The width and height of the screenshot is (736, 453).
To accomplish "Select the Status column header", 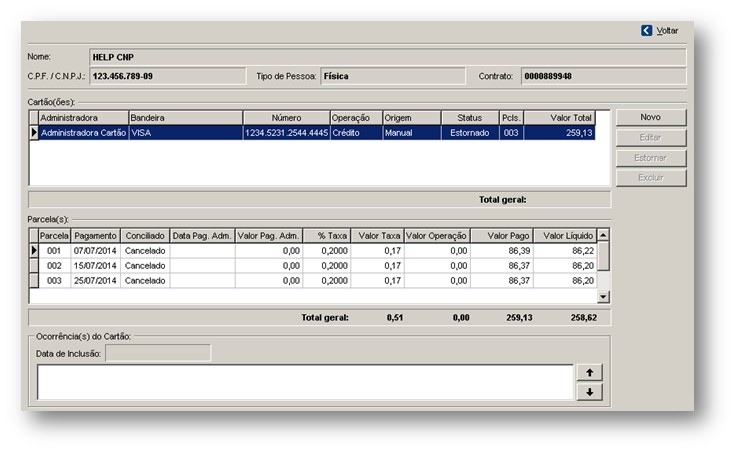I will (x=470, y=118).
